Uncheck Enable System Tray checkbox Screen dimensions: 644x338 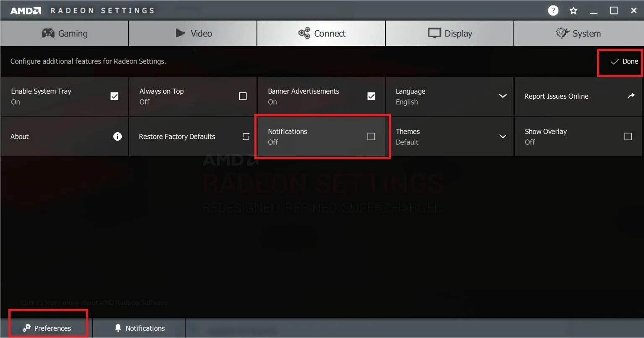(x=114, y=96)
